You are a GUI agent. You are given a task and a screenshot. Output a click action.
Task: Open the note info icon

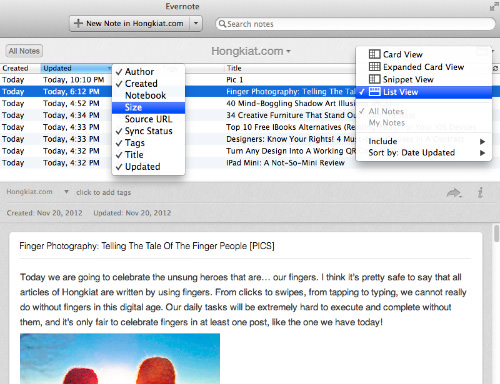480,192
